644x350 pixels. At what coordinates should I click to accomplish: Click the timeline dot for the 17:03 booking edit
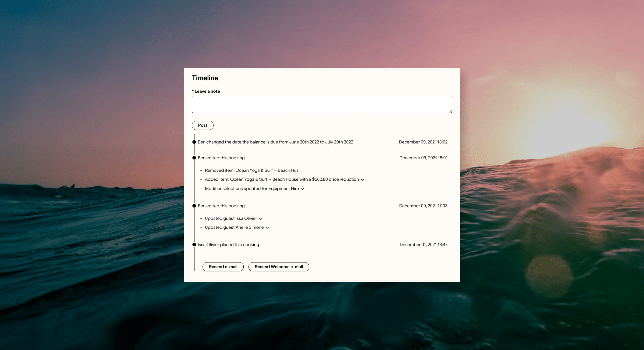click(x=194, y=206)
